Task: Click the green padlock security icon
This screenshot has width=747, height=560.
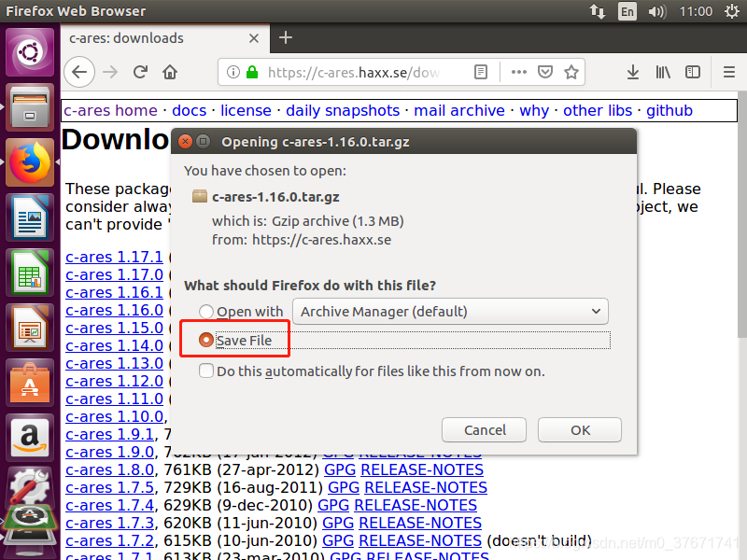Action: [252, 72]
